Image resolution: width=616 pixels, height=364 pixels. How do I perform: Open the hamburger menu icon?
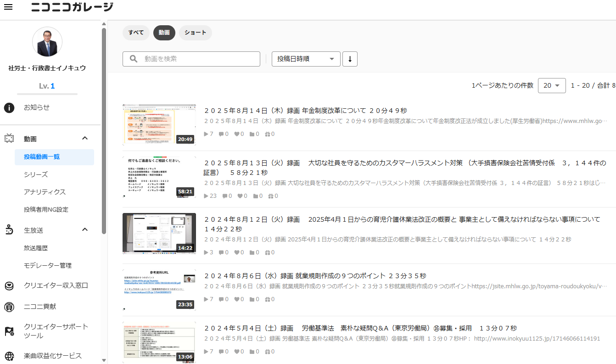[8, 7]
